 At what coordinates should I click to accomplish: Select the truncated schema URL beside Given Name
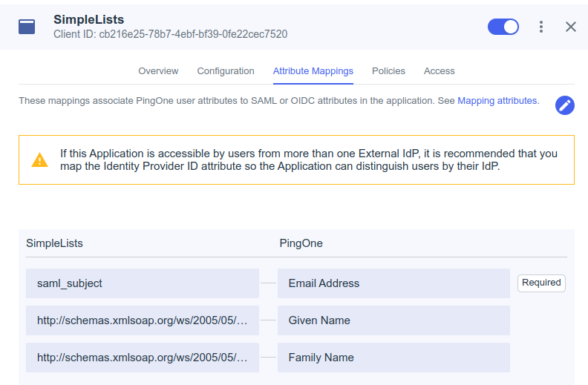tap(143, 320)
